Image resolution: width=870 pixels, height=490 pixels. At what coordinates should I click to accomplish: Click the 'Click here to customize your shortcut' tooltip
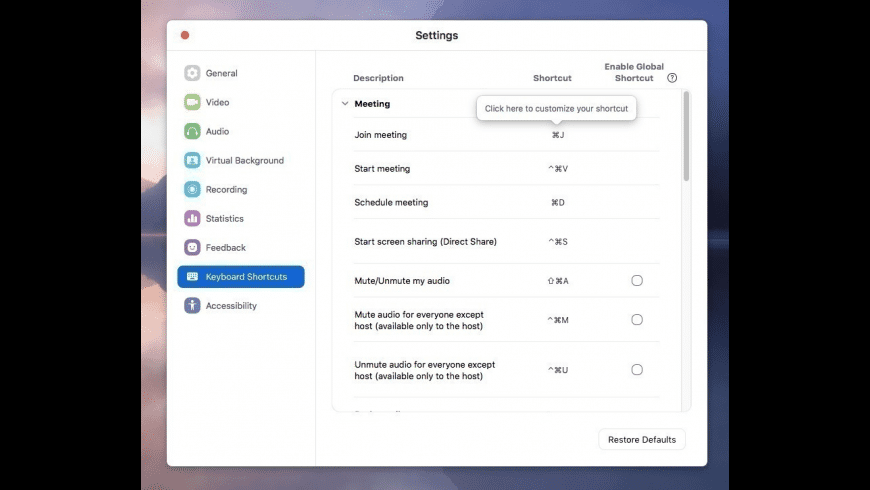click(x=557, y=108)
